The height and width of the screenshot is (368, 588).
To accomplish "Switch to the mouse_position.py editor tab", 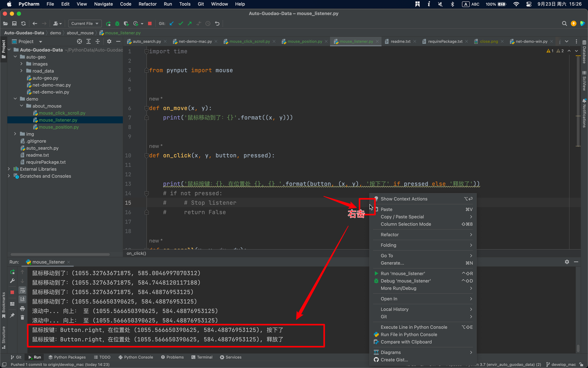I will 305,41.
